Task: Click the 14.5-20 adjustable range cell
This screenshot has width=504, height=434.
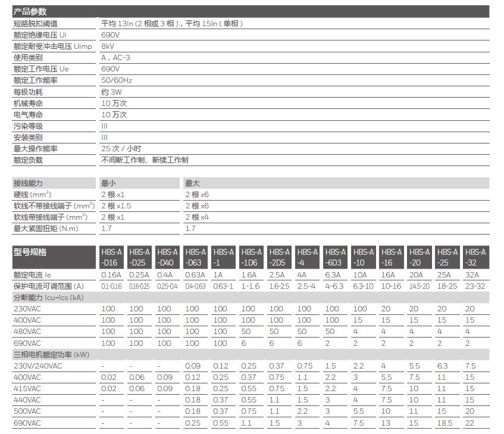Action: 420,286
